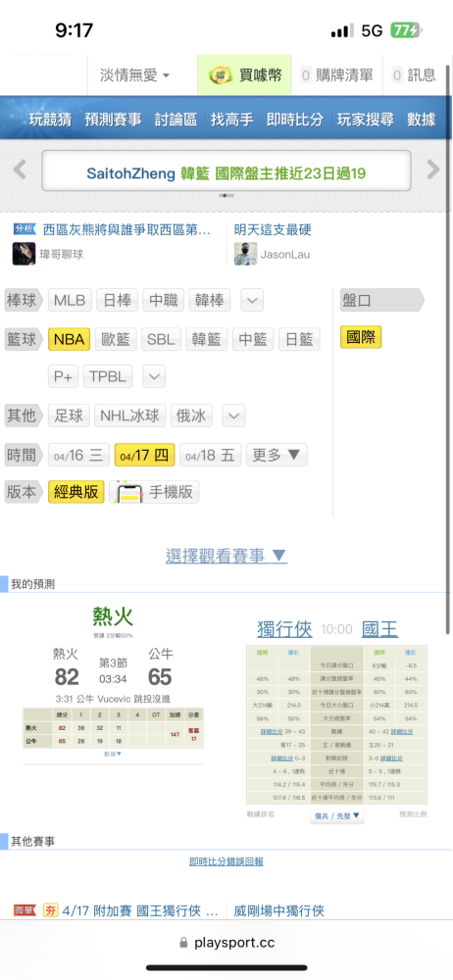Expand more basketball leagues chevron

(x=154, y=377)
